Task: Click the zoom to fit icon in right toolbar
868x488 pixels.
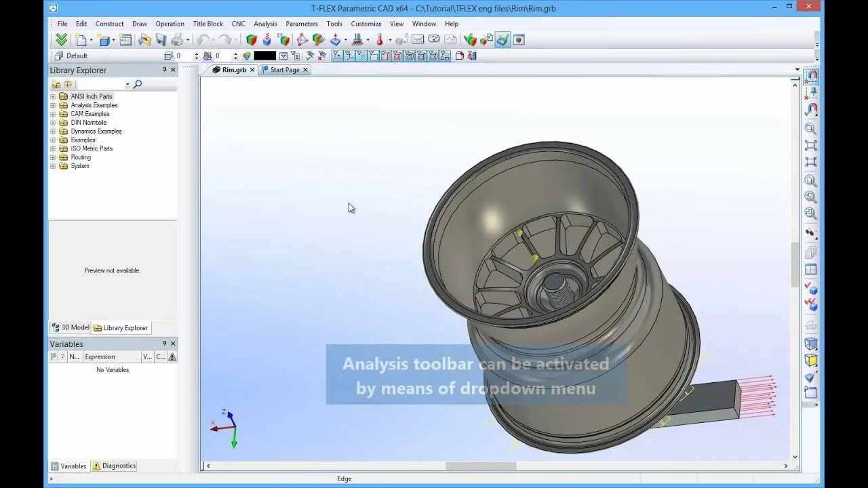Action: tap(810, 145)
